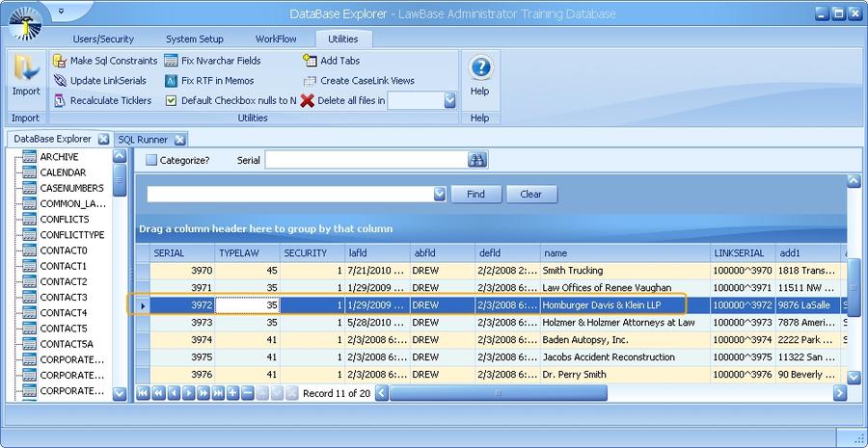The image size is (868, 448).
Task: Sort by TYPELAW column header
Action: tap(247, 252)
